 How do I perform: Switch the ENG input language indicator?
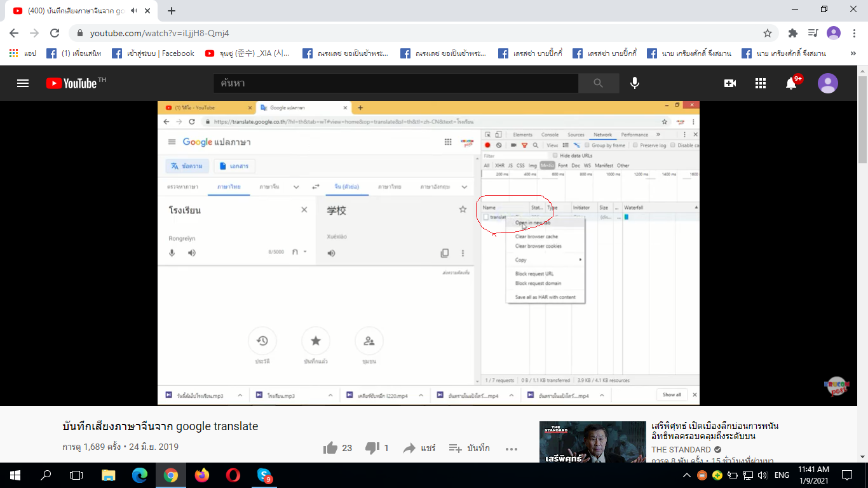click(782, 475)
